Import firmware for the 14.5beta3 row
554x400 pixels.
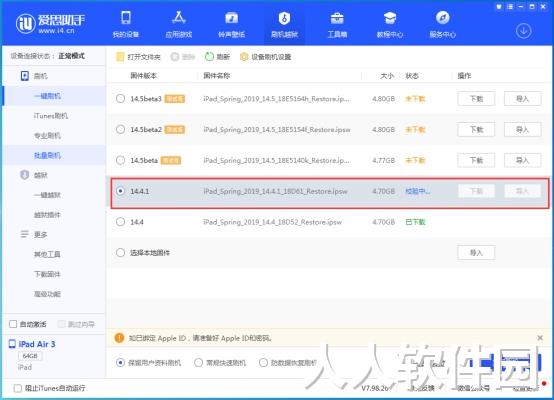tap(523, 99)
